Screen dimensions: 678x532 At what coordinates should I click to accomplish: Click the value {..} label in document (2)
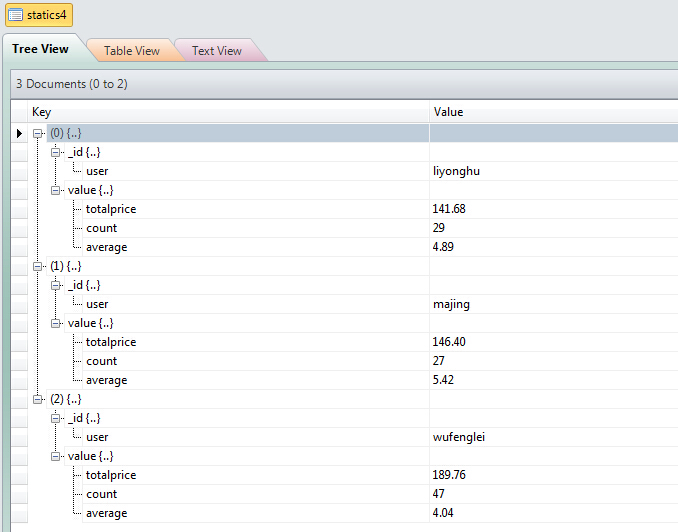[90, 456]
